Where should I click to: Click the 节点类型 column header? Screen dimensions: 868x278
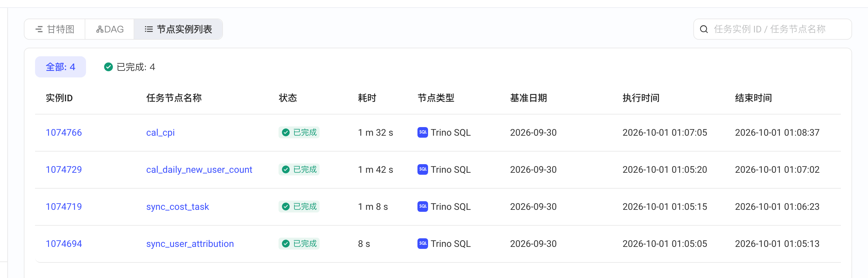[x=436, y=98]
